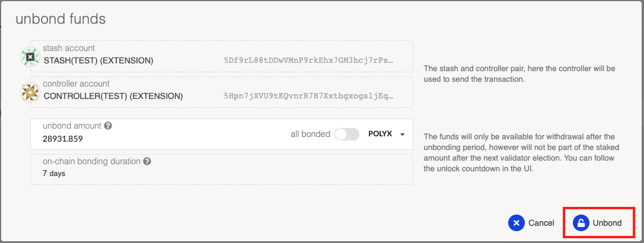
Task: Focus the unbond amount value 28931.859
Action: click(63, 139)
